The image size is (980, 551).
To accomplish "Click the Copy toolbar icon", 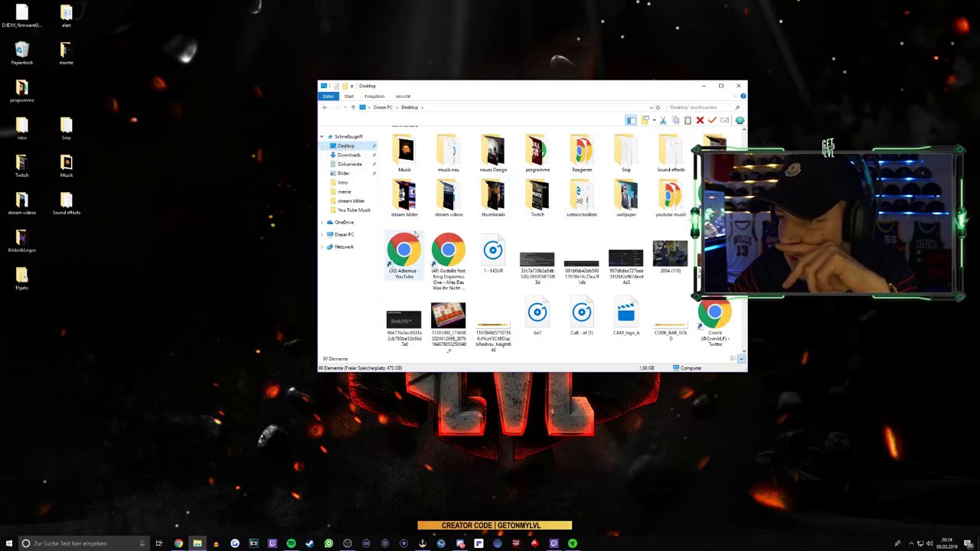I will pyautogui.click(x=675, y=120).
